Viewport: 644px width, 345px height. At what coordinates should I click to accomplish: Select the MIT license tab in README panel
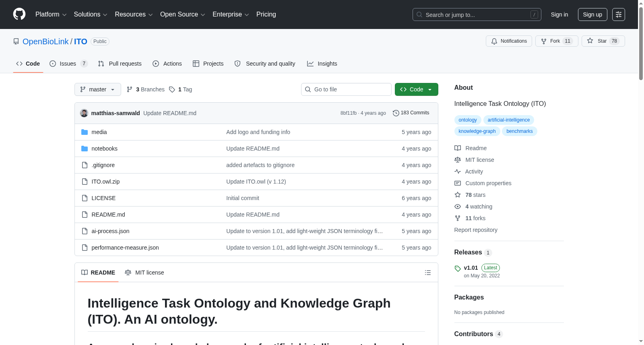click(144, 273)
